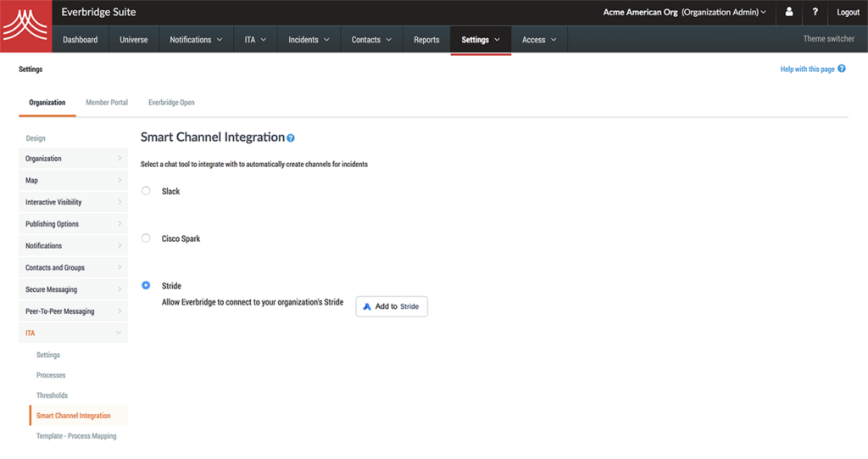Click the Theme switcher link
Viewport: 868px width, 459px height.
coord(829,39)
